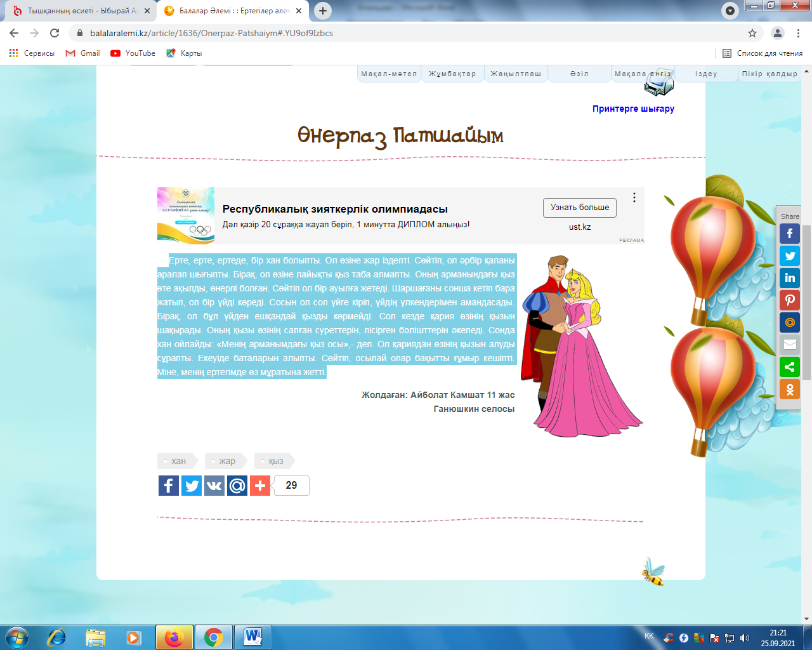This screenshot has height=650, width=812.
Task: Open Internet Explorer from taskbar
Action: [57, 637]
